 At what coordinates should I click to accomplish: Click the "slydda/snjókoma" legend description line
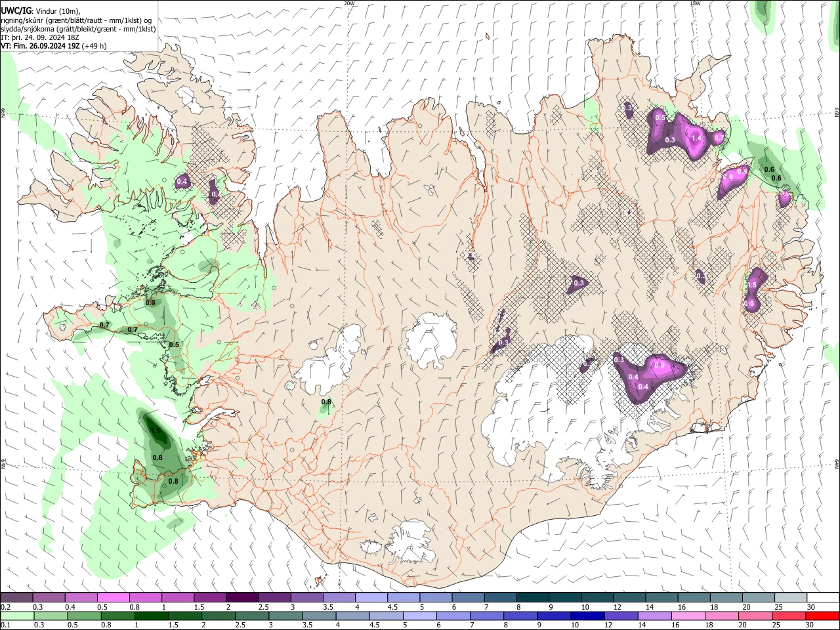click(78, 29)
